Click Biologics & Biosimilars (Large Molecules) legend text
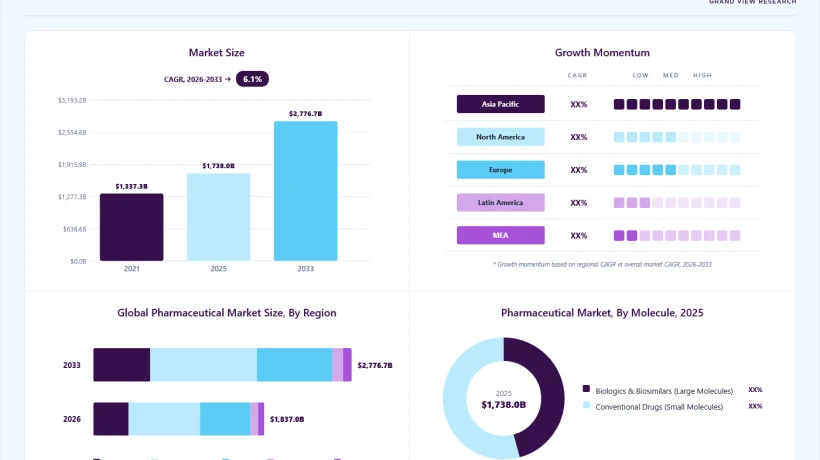This screenshot has width=820, height=460. (664, 391)
